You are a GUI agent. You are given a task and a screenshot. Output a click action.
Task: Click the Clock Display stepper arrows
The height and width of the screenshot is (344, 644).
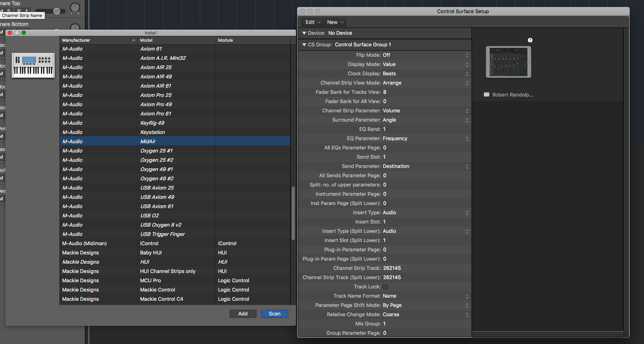[467, 74]
